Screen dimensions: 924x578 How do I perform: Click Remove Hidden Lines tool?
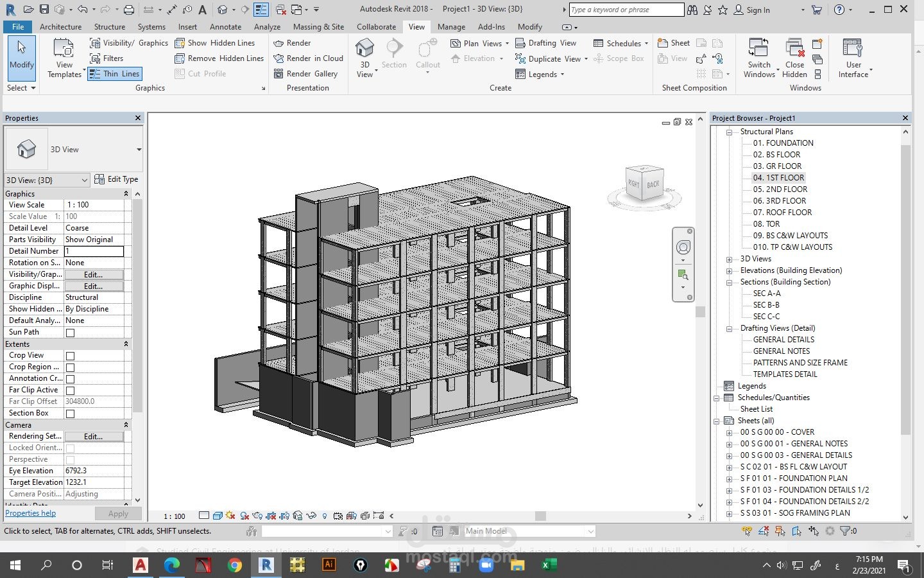[219, 58]
